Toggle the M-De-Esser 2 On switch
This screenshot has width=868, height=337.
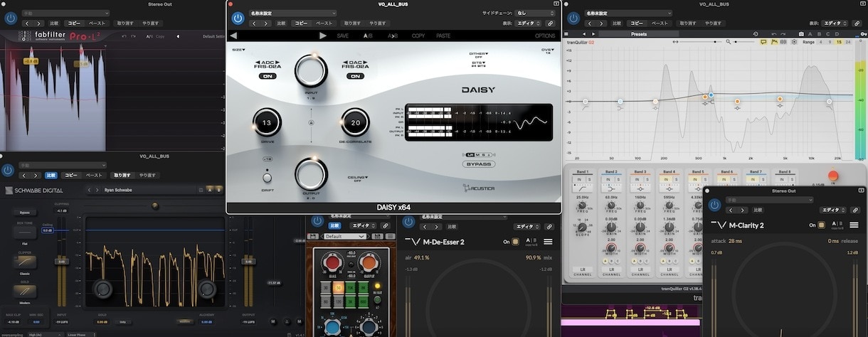tap(517, 242)
